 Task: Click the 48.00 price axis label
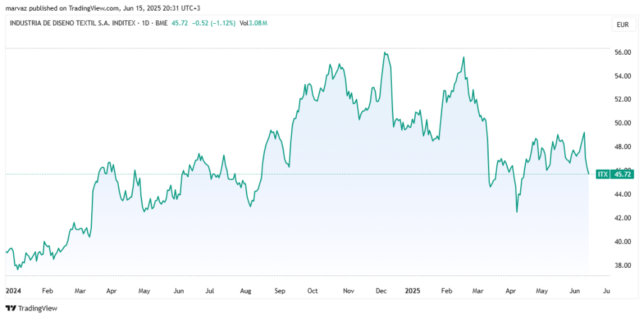(x=623, y=147)
